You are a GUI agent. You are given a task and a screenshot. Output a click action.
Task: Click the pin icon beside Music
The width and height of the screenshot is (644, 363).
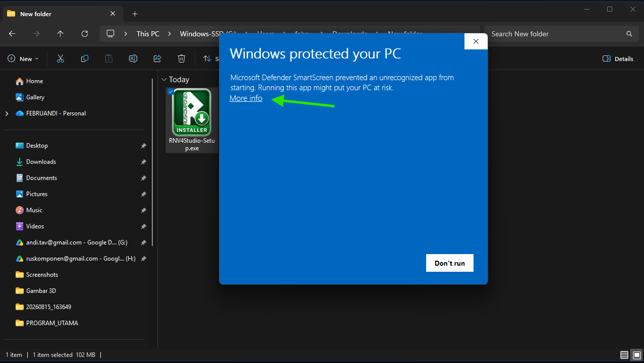pyautogui.click(x=143, y=210)
